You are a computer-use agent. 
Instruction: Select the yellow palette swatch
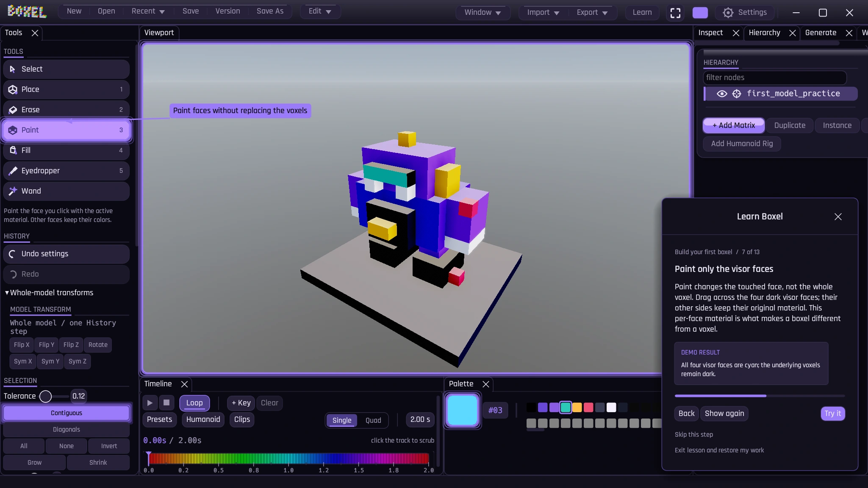pyautogui.click(x=577, y=408)
